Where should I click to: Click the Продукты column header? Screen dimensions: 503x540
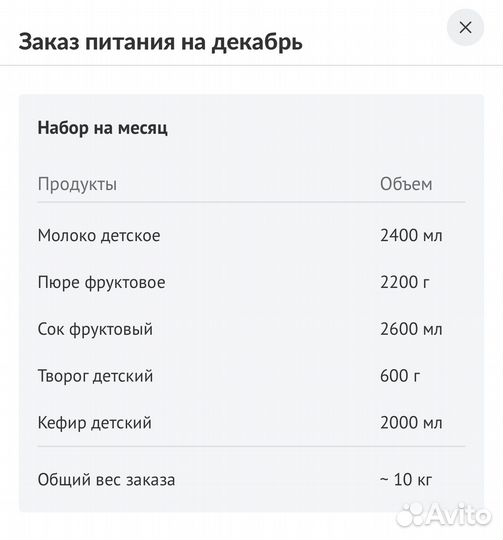click(77, 184)
